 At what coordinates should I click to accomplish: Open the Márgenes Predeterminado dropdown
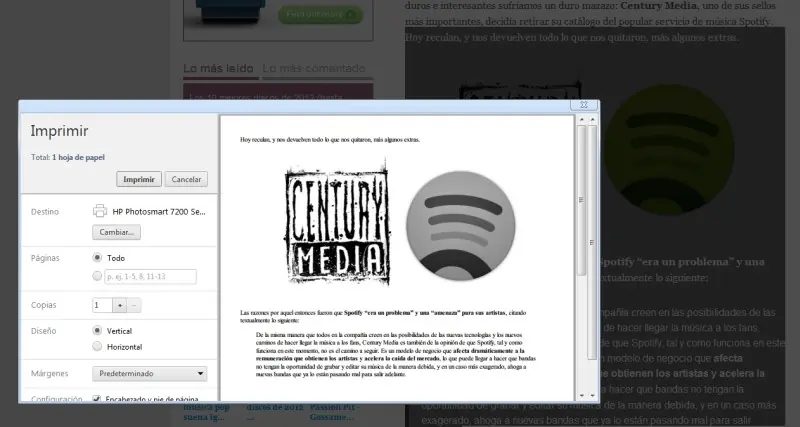[149, 373]
